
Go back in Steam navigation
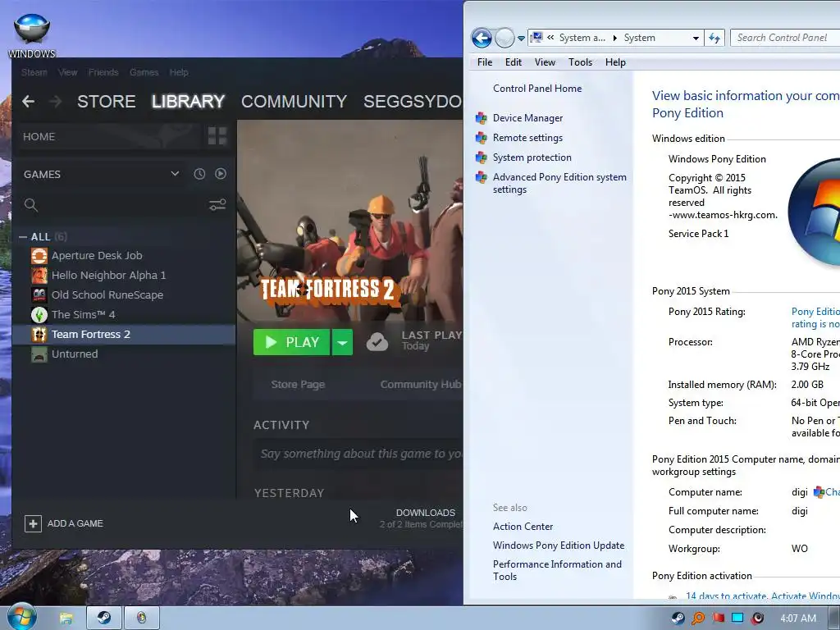[29, 101]
